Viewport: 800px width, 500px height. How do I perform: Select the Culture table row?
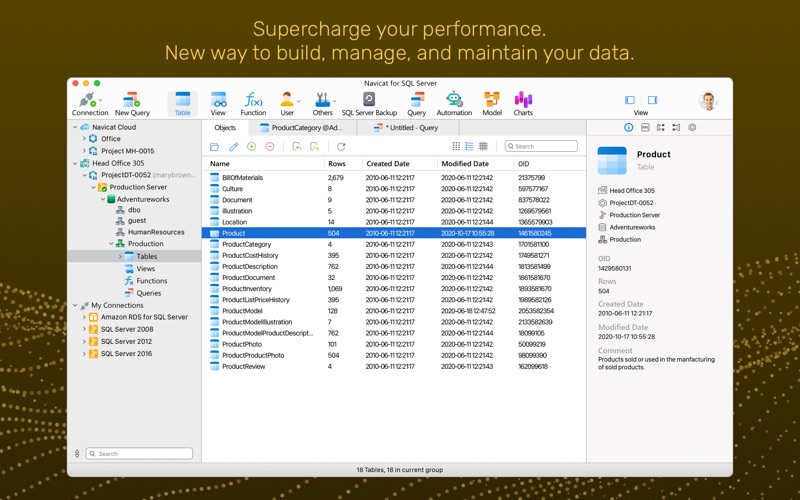(x=393, y=189)
